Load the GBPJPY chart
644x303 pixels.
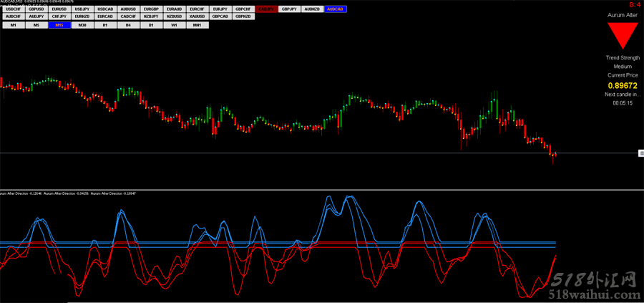(289, 9)
